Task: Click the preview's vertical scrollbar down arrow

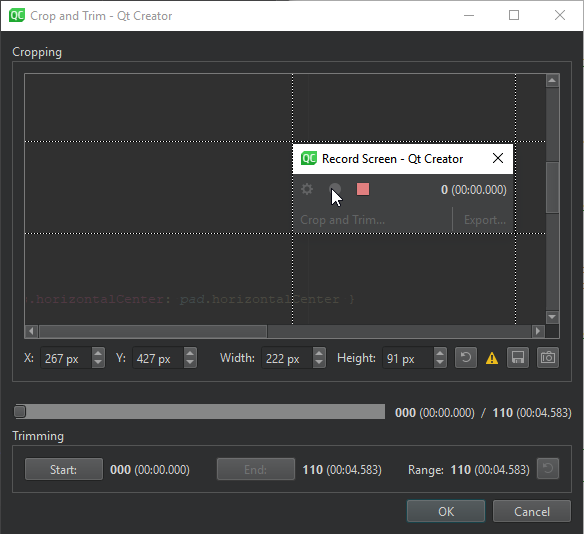Action: pyautogui.click(x=552, y=317)
